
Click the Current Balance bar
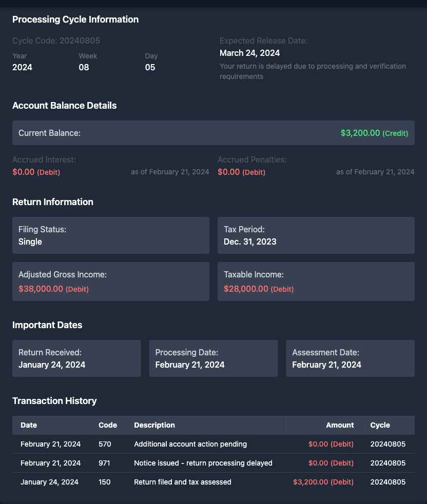(213, 133)
